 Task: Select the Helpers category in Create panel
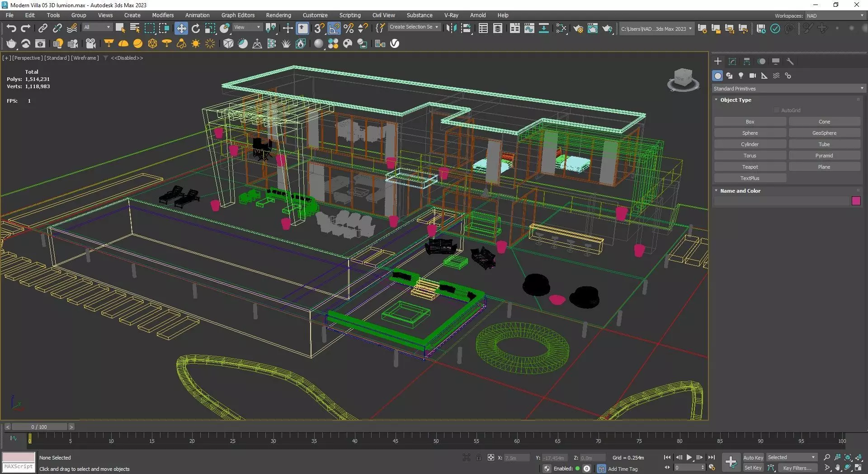coord(764,76)
